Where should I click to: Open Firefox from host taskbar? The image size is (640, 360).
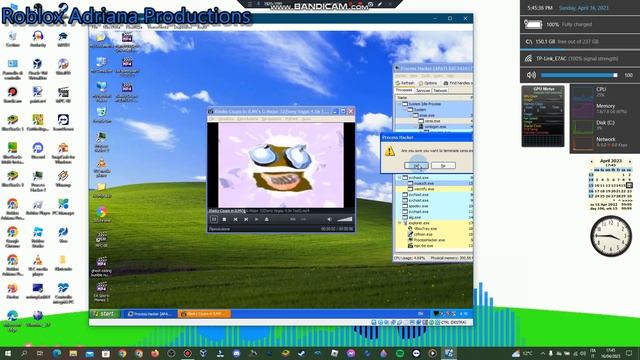(x=155, y=353)
